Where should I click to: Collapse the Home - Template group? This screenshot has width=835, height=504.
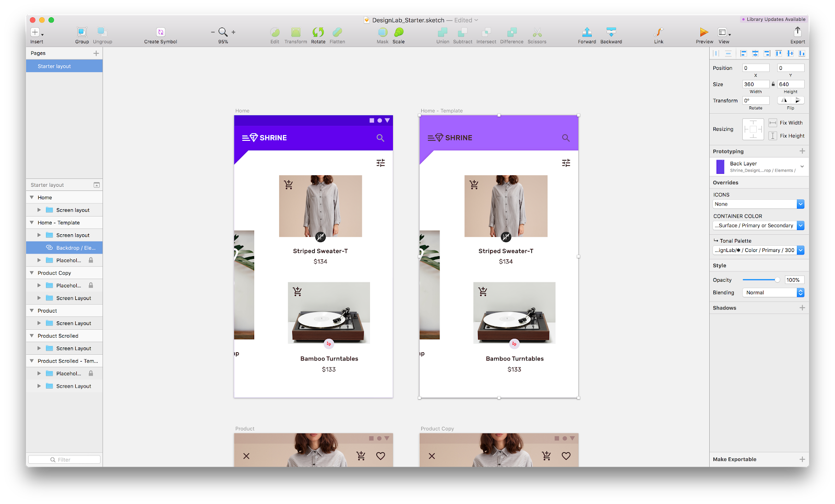[32, 222]
